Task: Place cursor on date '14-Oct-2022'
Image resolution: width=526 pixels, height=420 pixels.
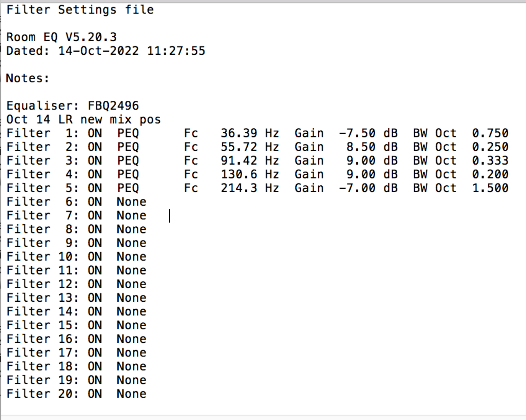Action: 98,51
